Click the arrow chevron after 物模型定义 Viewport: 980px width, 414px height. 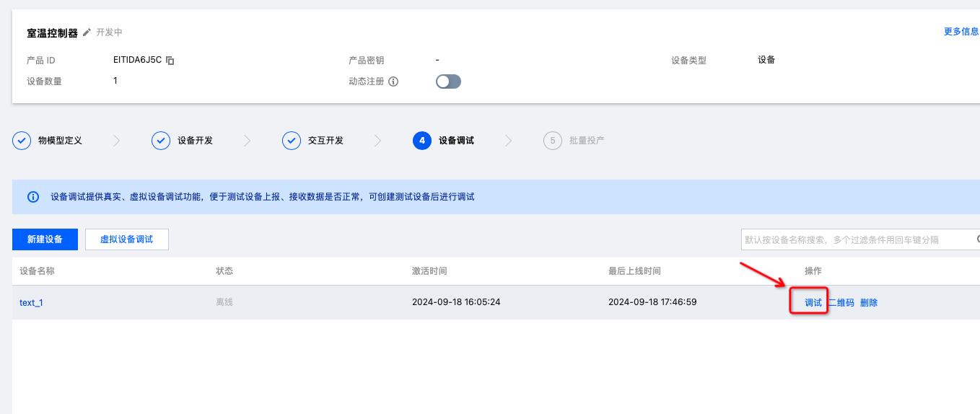[116, 141]
